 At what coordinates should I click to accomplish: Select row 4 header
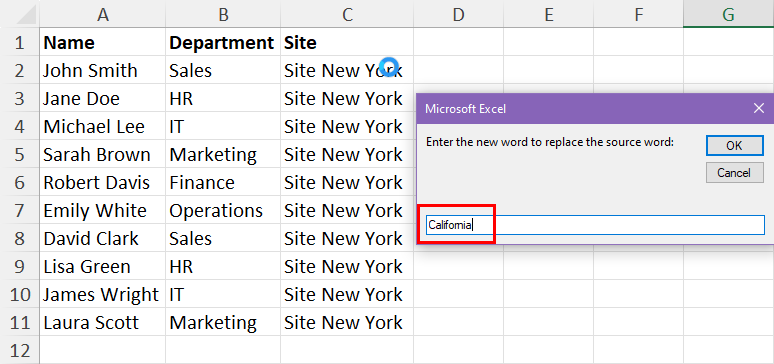point(20,126)
